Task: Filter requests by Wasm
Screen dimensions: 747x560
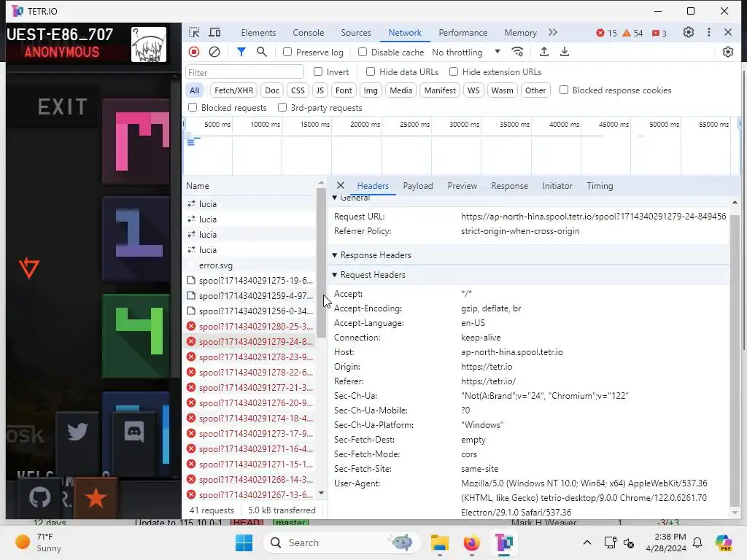Action: [502, 90]
